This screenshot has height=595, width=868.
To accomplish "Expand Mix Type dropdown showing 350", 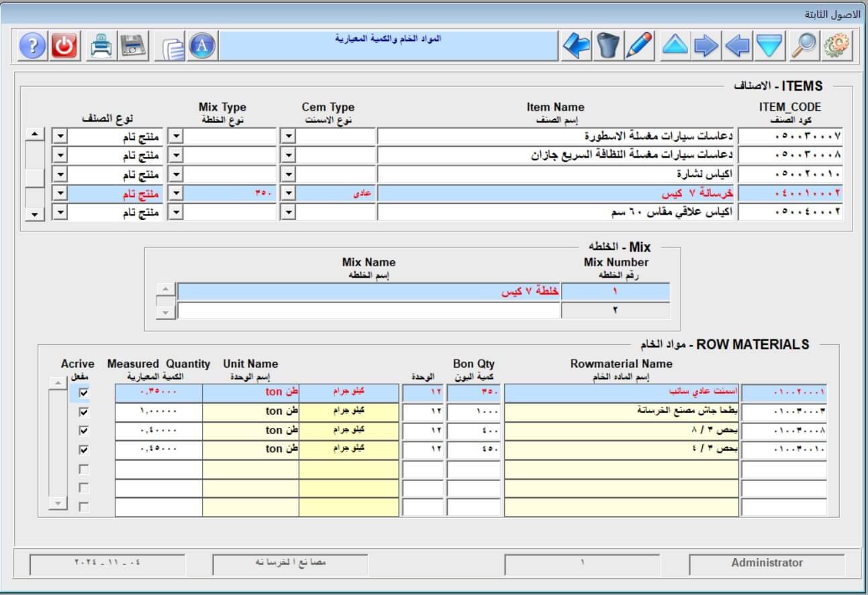I will click(175, 193).
